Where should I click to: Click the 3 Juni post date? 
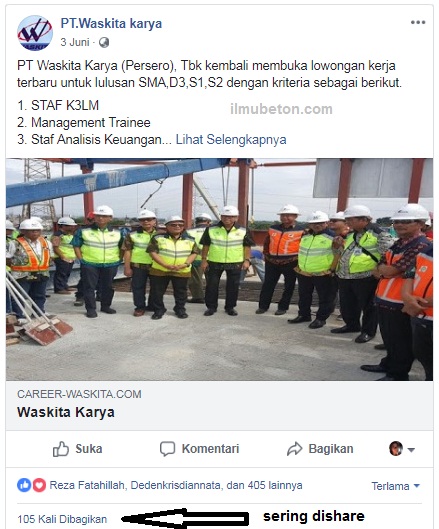pos(75,43)
